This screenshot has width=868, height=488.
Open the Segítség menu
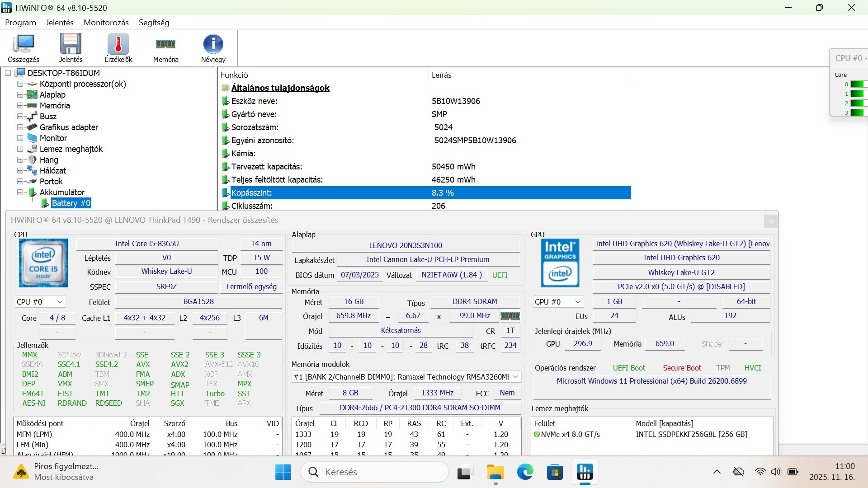[154, 23]
